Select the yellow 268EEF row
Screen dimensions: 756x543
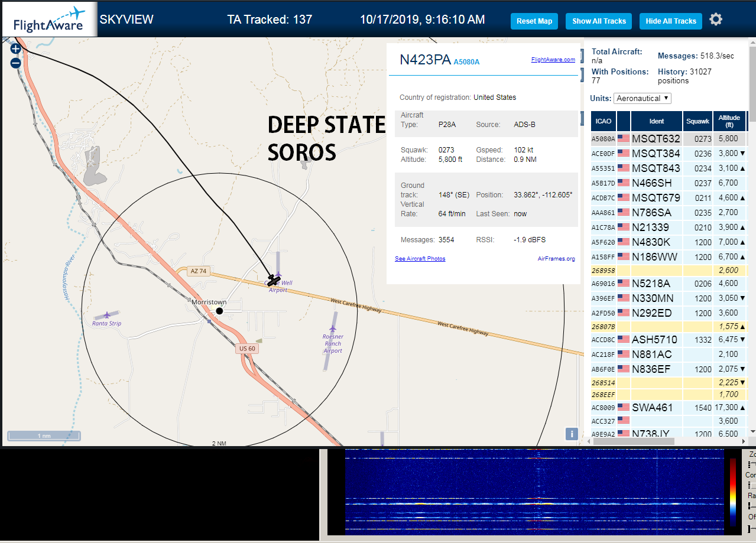[669, 394]
